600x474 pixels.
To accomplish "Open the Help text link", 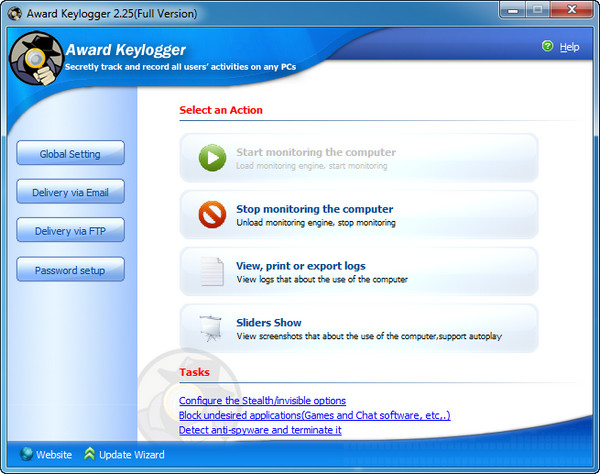I will [569, 47].
